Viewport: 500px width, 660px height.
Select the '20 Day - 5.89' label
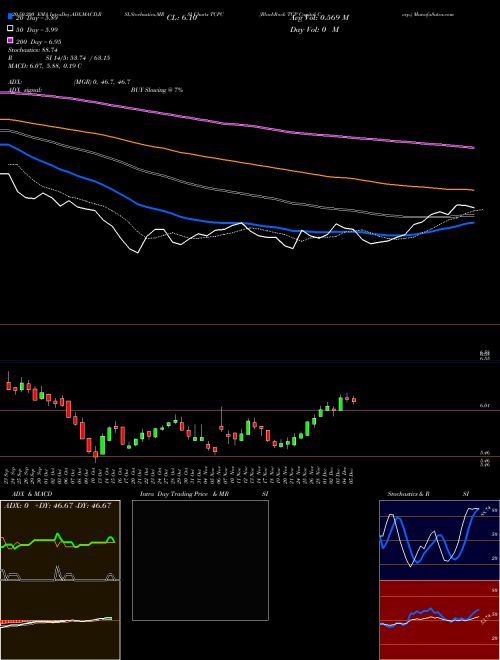click(37, 19)
